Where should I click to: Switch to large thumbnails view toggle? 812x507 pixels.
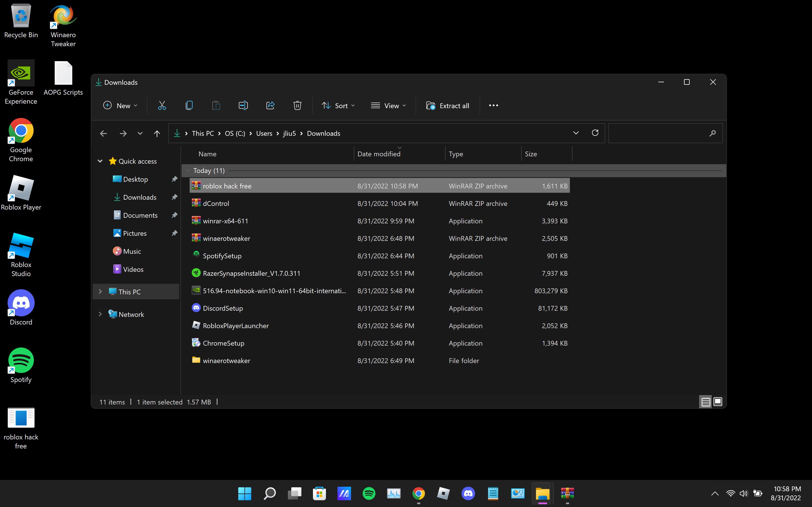tap(718, 402)
